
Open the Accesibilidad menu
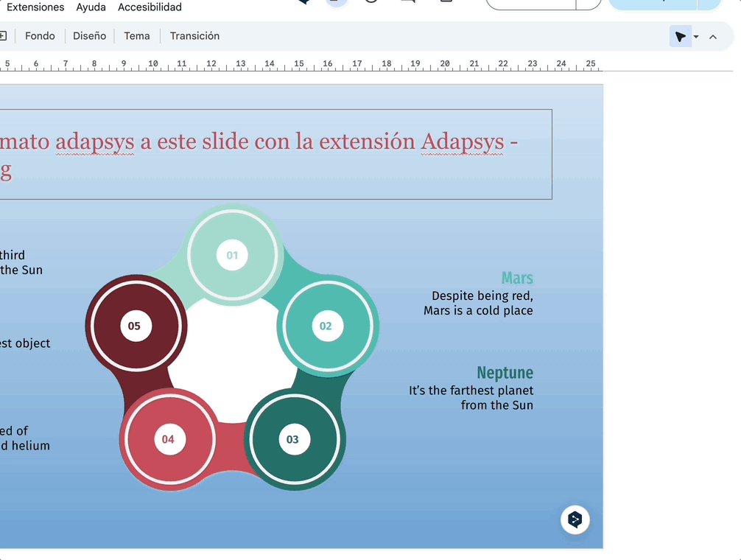[x=150, y=7]
